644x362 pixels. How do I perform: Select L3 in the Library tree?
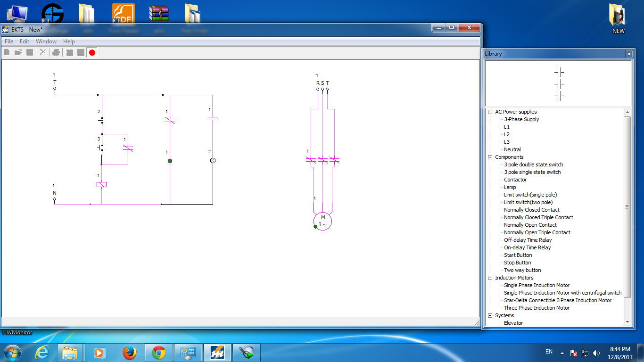pos(507,142)
